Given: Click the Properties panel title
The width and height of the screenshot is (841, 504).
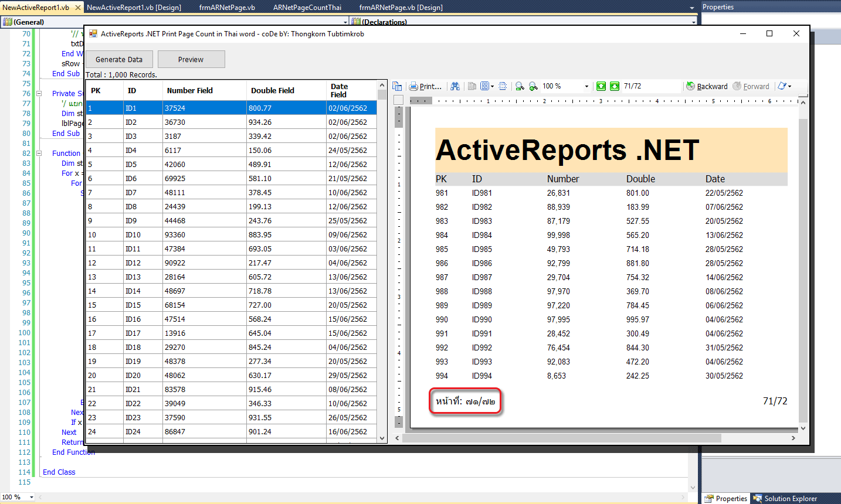Looking at the screenshot, I should click(x=718, y=7).
